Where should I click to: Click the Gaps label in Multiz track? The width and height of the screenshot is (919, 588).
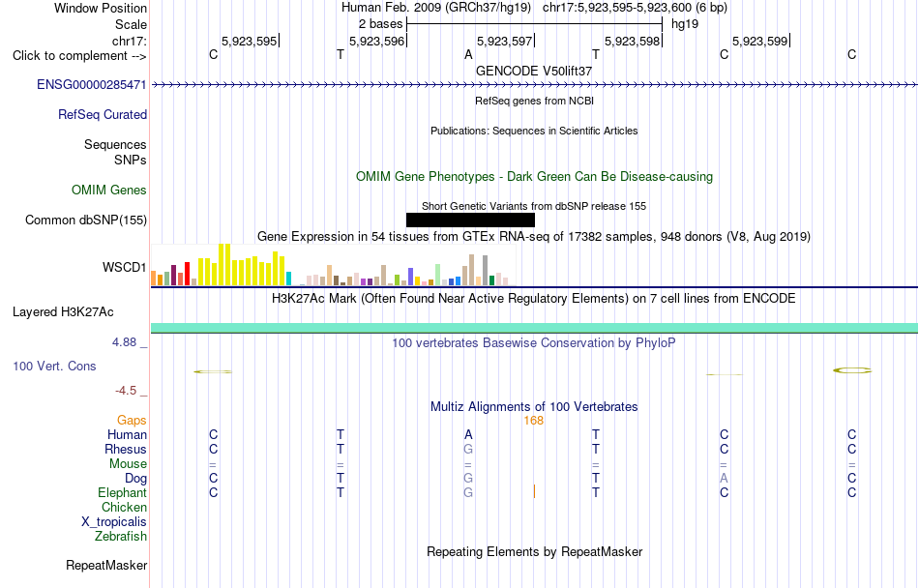[132, 421]
